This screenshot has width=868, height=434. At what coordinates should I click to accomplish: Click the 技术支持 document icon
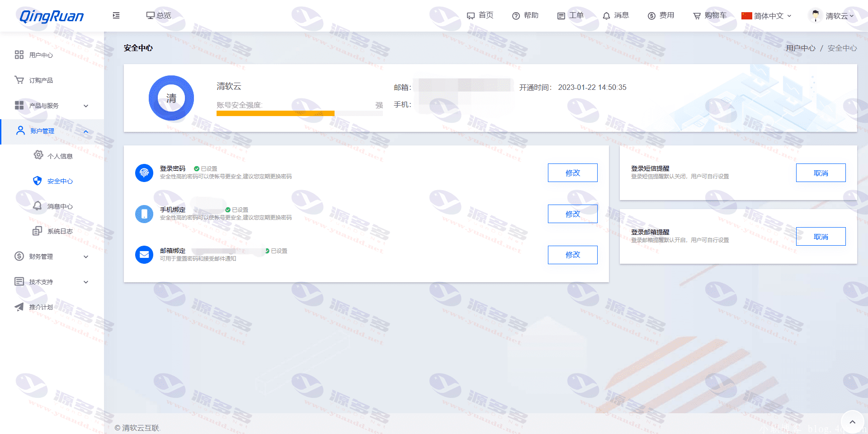pyautogui.click(x=19, y=281)
